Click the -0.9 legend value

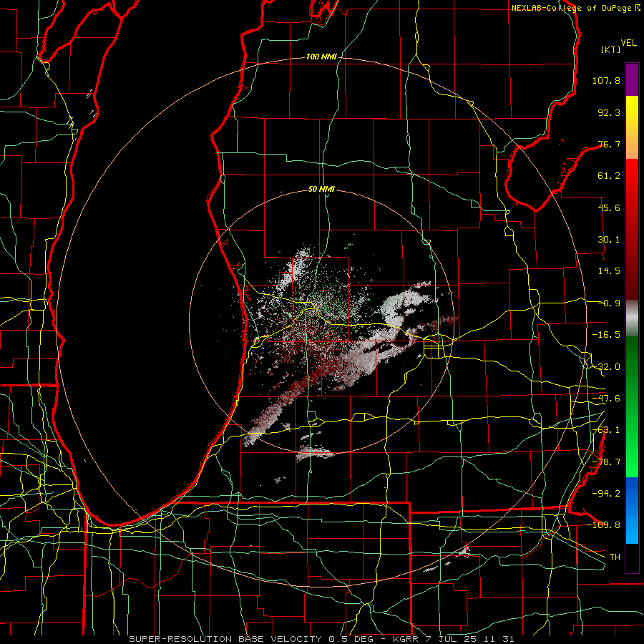click(x=610, y=303)
